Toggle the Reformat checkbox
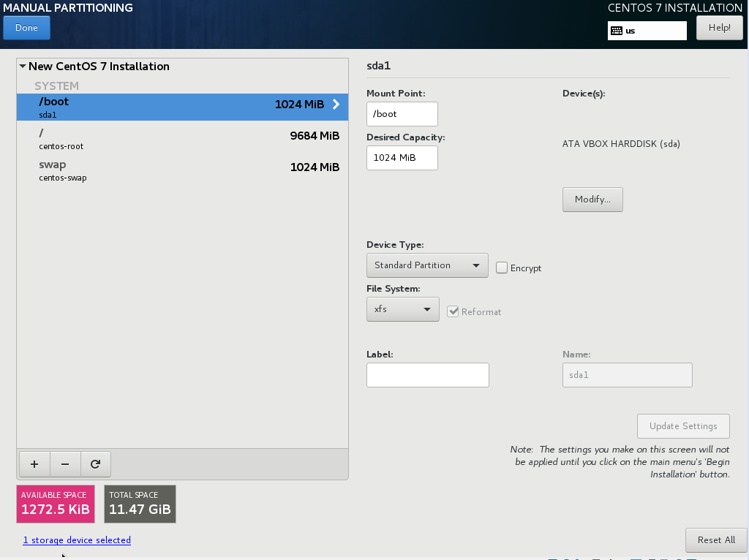 point(453,311)
